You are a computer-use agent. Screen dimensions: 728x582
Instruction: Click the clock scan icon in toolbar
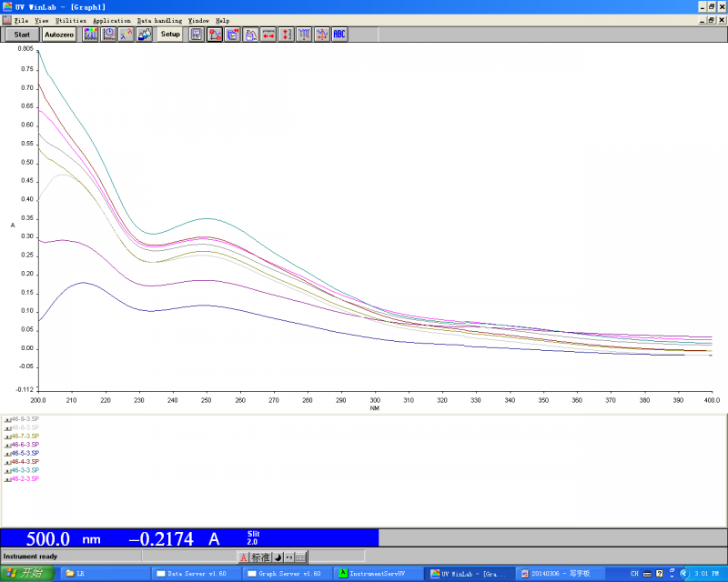click(108, 35)
